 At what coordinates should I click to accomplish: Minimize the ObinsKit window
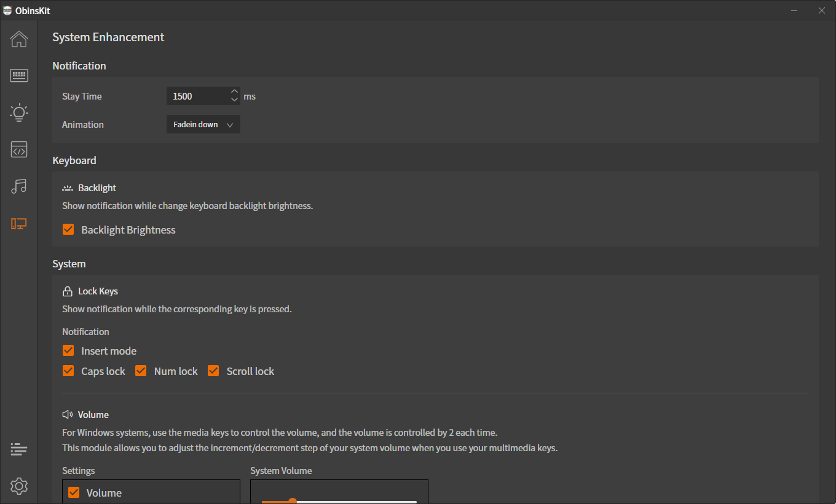click(x=794, y=10)
